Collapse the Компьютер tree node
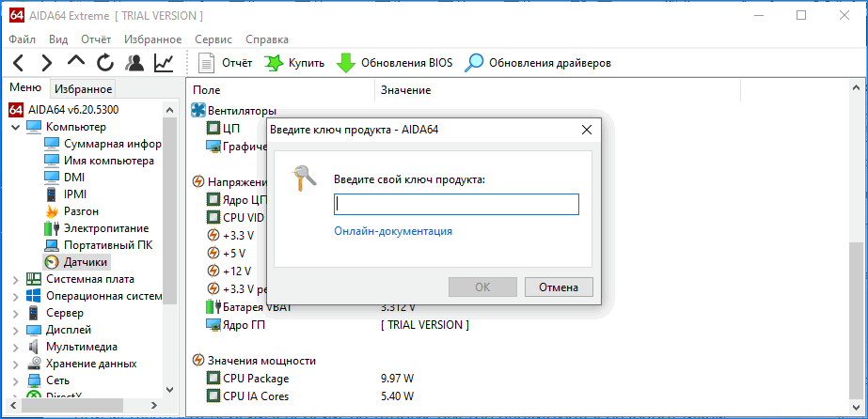The image size is (868, 419). pos(15,127)
